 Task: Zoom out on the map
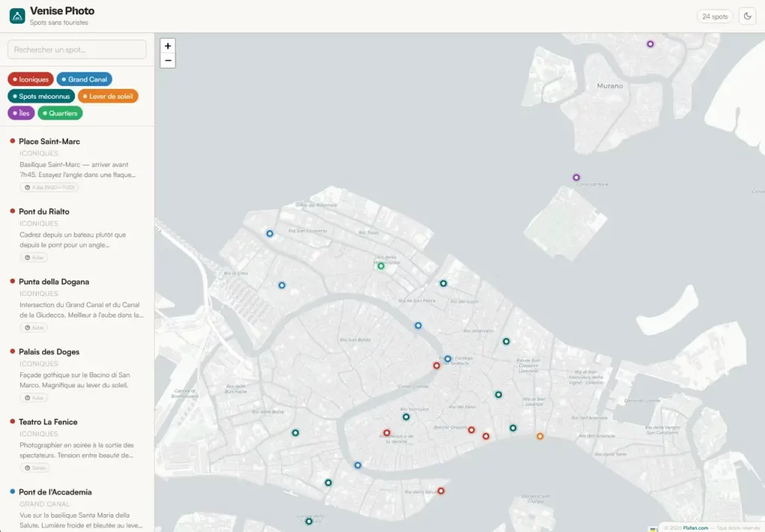click(x=168, y=61)
